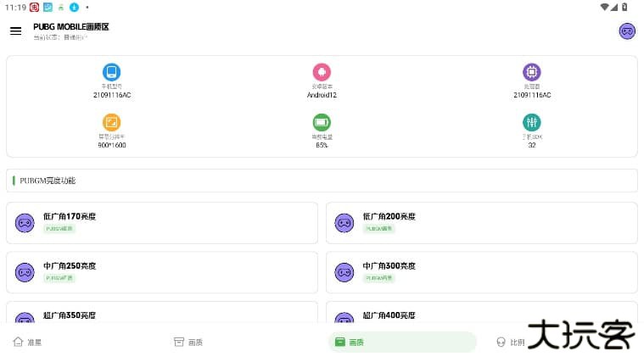This screenshot has width=644, height=362.
Task: Tap gamepad icon beside 中广角300亮度
Action: (344, 272)
